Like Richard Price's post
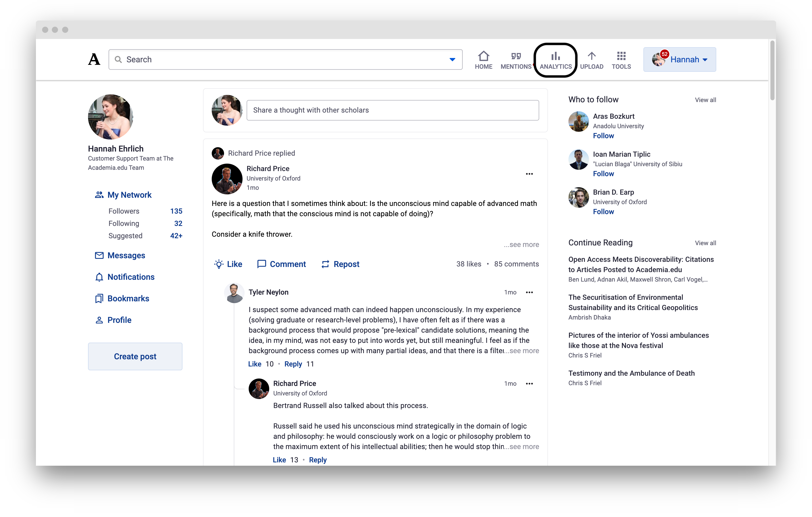This screenshot has width=812, height=517. [228, 264]
